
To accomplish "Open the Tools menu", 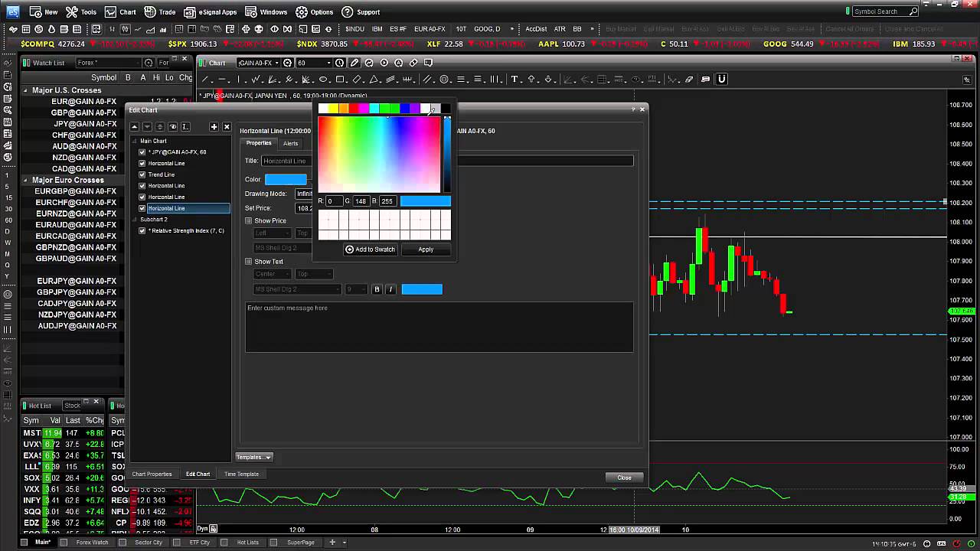I will [x=81, y=11].
